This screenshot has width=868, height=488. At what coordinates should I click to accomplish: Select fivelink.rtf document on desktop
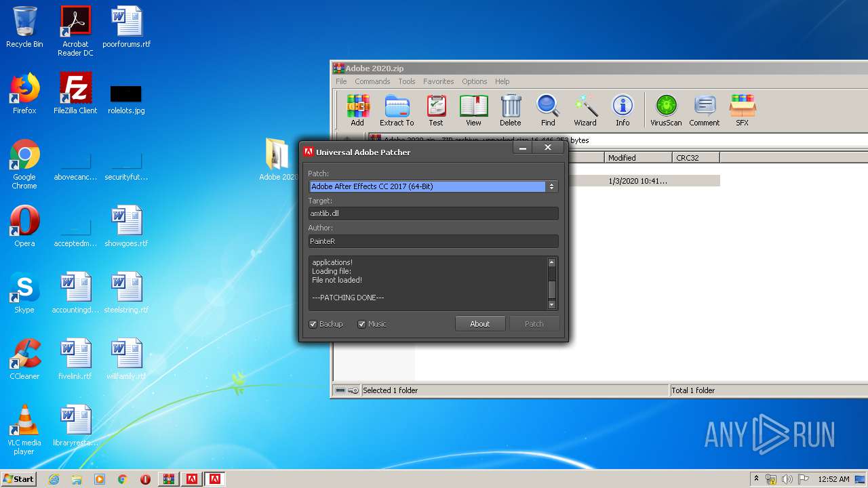75,359
